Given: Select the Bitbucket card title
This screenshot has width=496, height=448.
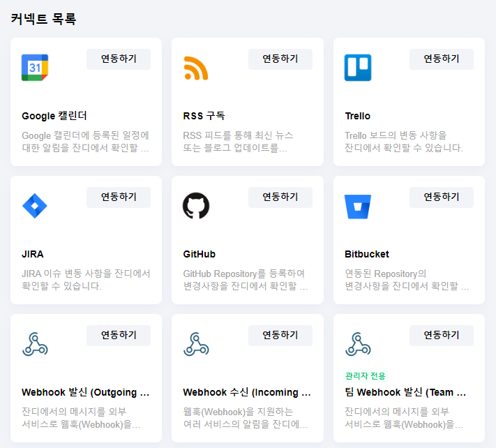Looking at the screenshot, I should (x=367, y=255).
